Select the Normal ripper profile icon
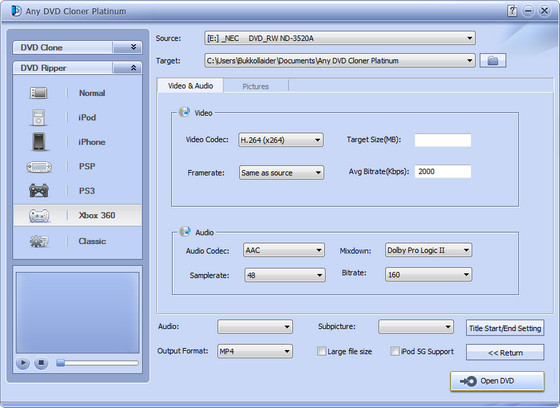This screenshot has width=560, height=408. [x=38, y=93]
